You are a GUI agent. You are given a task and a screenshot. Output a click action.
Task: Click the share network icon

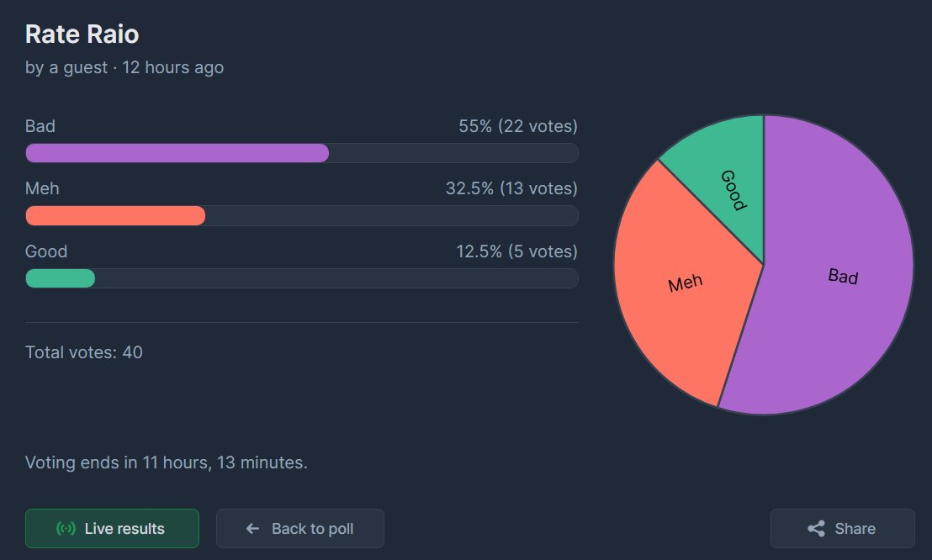tap(816, 529)
